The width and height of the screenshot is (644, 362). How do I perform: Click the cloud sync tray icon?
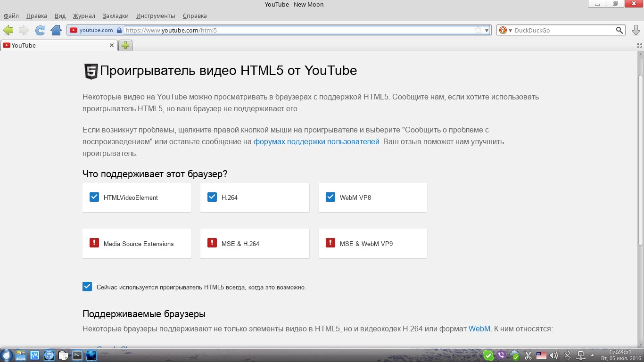514,355
